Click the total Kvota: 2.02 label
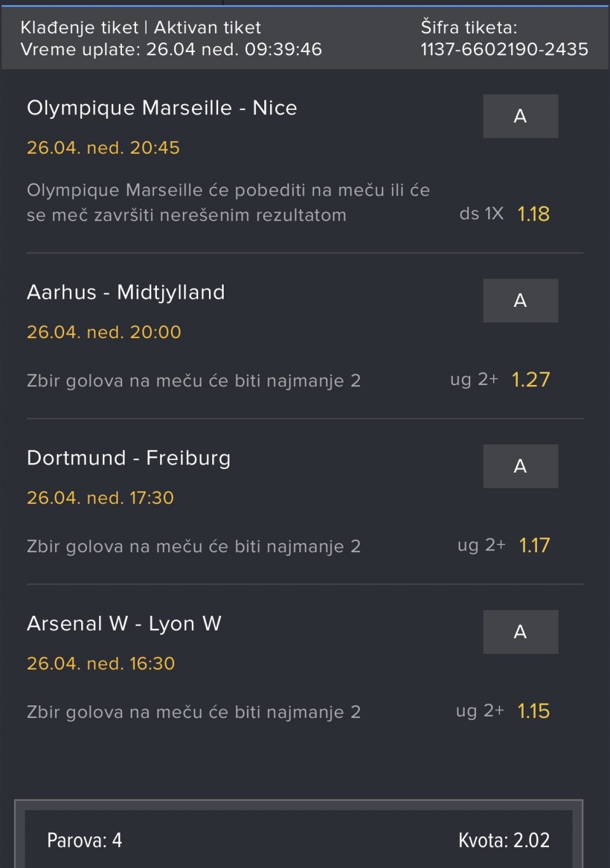This screenshot has width=610, height=868. click(503, 841)
